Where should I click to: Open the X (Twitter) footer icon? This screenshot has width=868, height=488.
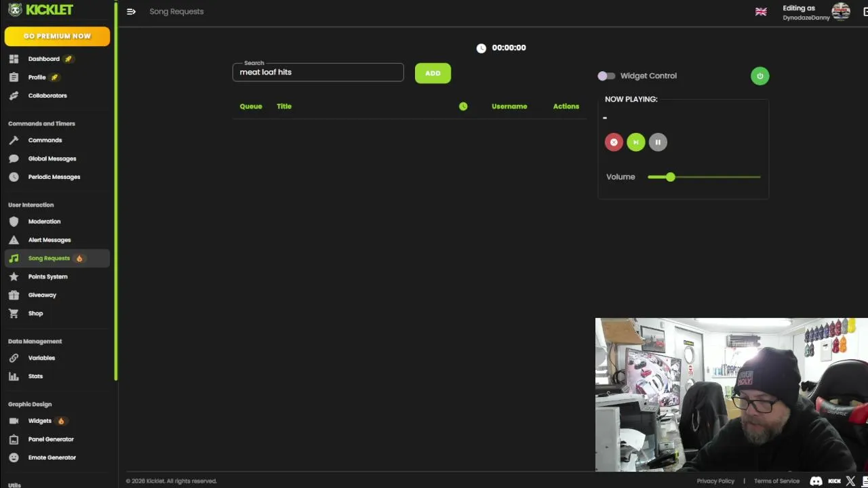coord(851,481)
